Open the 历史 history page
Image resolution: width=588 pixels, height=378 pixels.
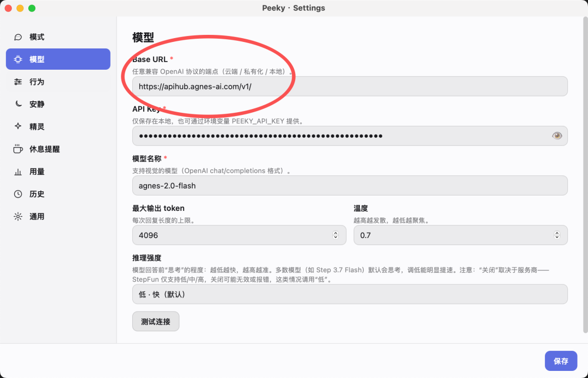pyautogui.click(x=58, y=194)
